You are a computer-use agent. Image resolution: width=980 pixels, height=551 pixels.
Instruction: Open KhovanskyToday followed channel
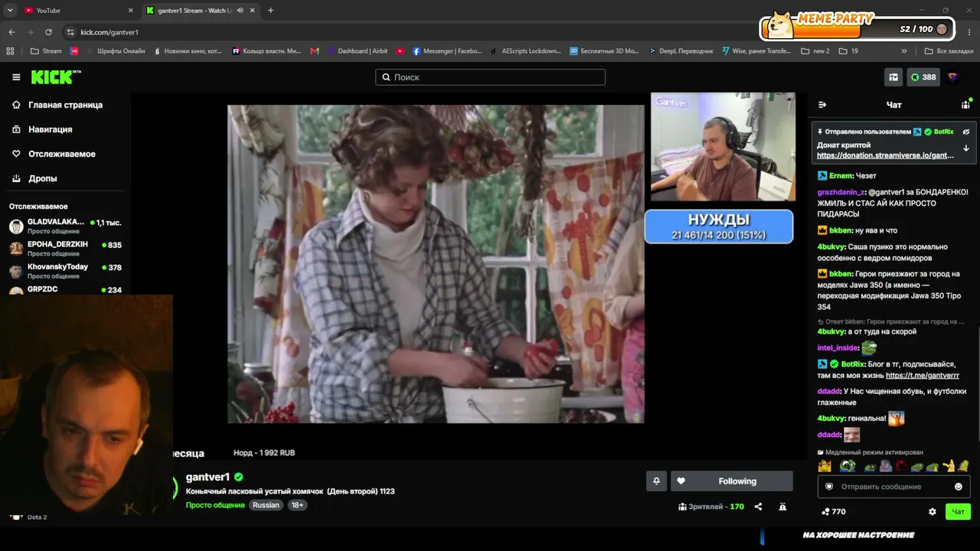(65, 271)
